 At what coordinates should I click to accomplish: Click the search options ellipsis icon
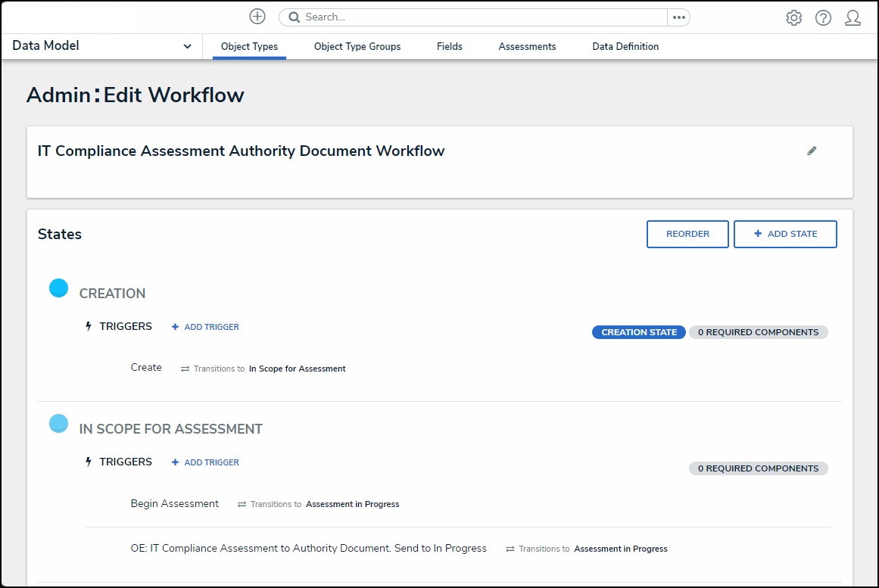click(678, 17)
